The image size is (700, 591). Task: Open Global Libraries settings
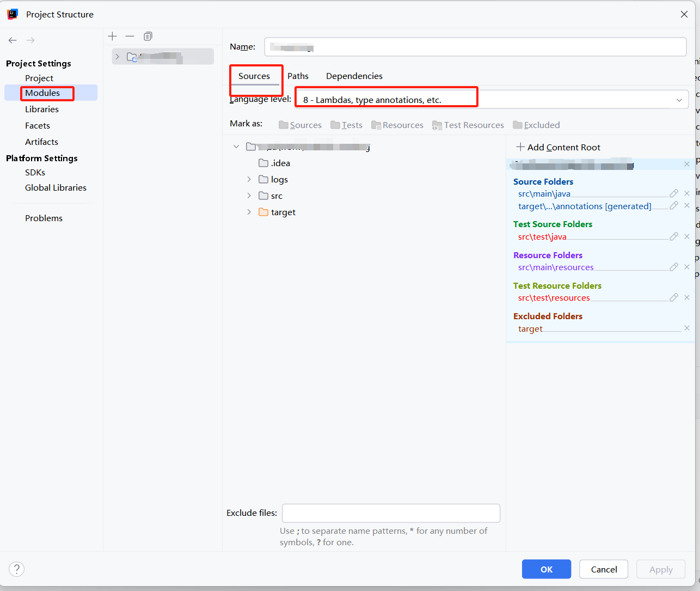pyautogui.click(x=56, y=188)
